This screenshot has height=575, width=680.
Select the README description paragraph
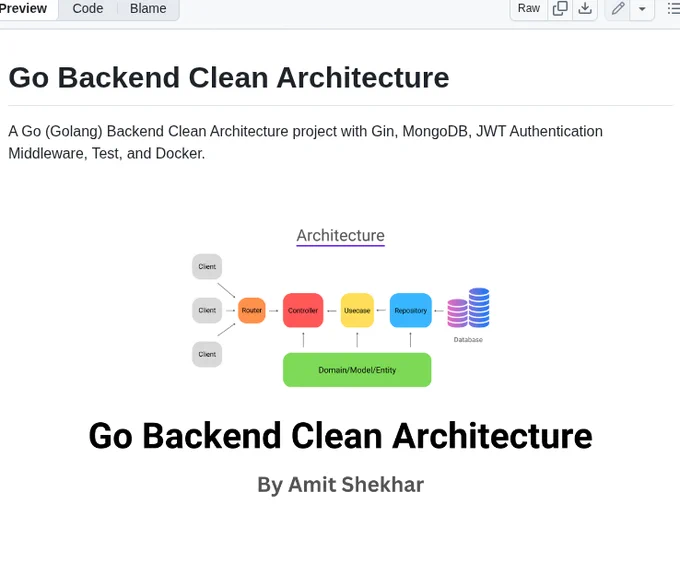(x=305, y=142)
